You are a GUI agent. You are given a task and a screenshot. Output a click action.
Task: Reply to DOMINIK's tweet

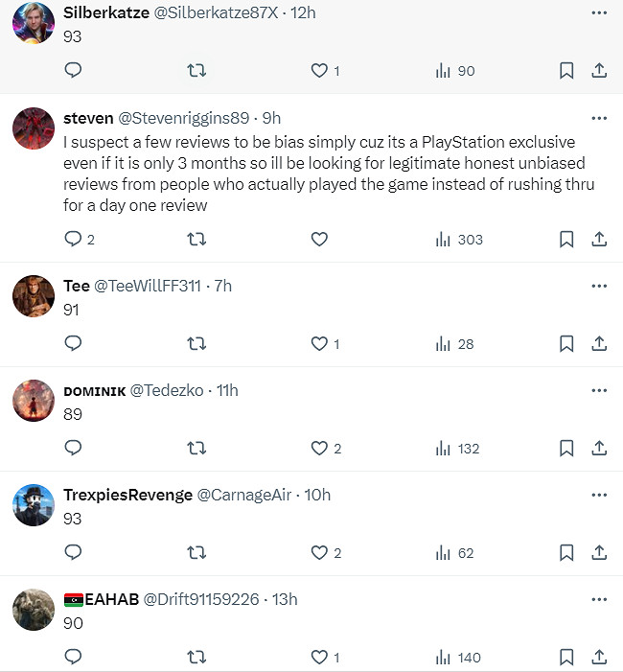pyautogui.click(x=74, y=448)
